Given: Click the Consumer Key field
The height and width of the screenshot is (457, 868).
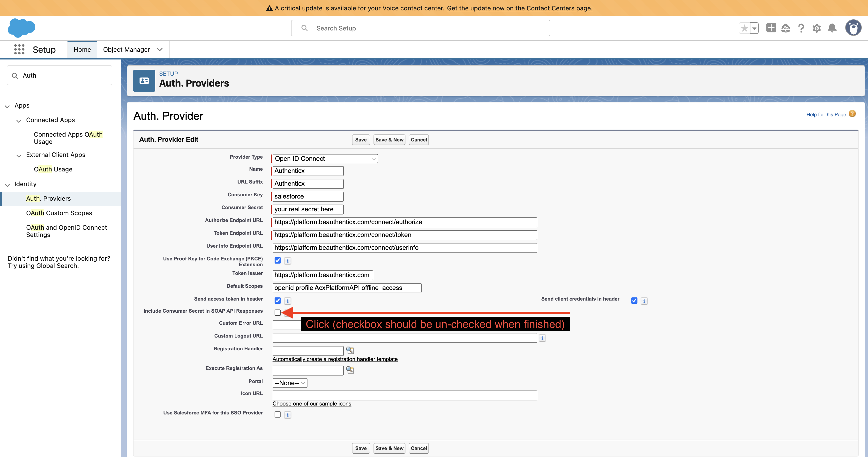Looking at the screenshot, I should point(308,197).
